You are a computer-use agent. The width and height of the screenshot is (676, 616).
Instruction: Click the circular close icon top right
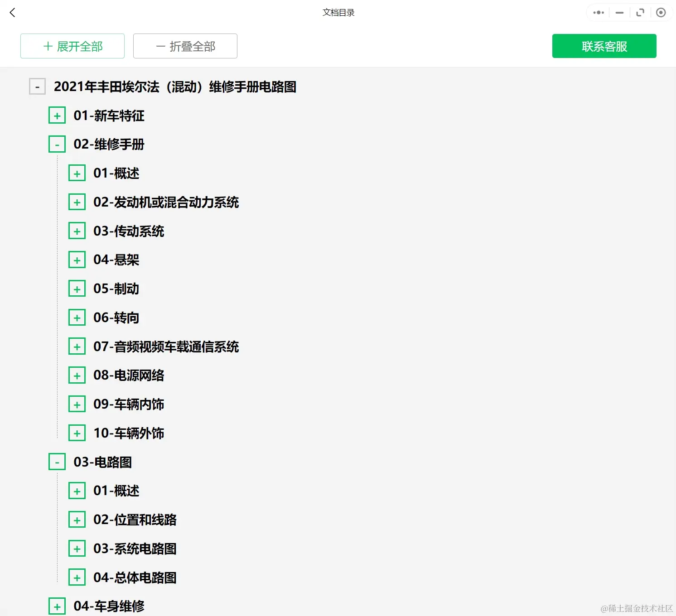(x=661, y=12)
